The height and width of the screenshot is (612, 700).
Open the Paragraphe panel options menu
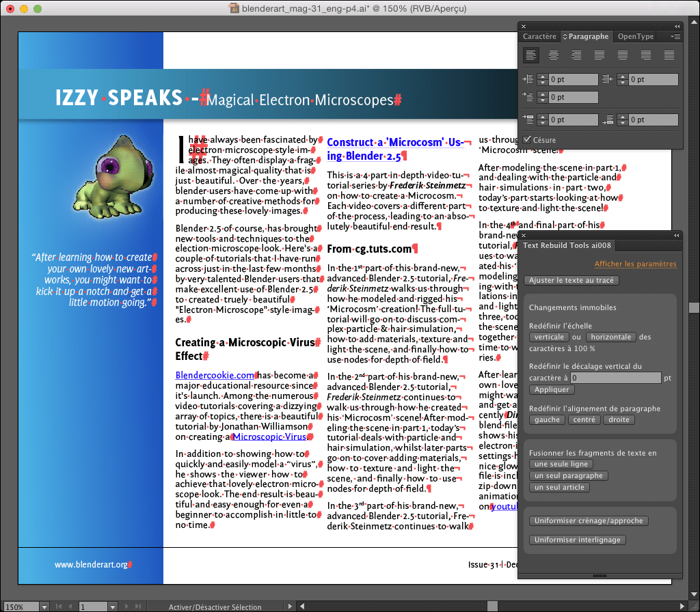675,37
